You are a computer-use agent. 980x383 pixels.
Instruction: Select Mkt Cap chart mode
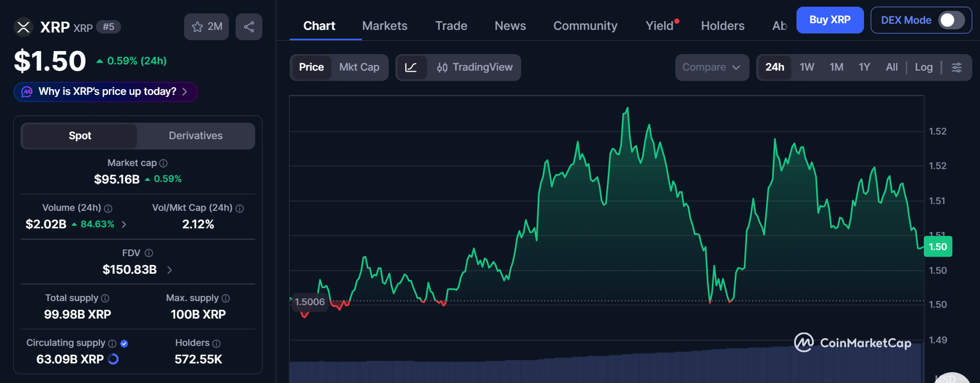[x=359, y=68]
